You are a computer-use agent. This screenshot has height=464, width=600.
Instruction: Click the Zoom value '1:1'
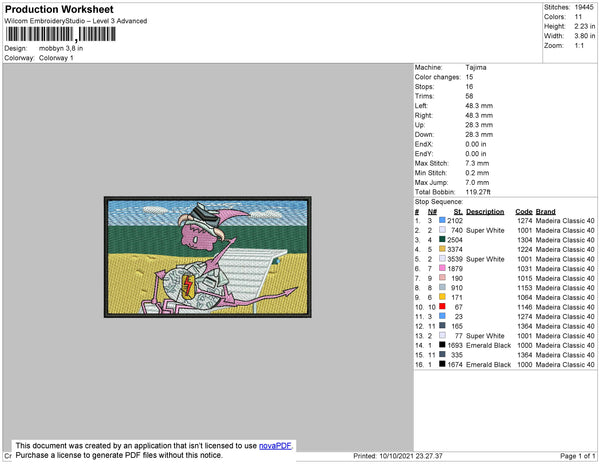579,46
